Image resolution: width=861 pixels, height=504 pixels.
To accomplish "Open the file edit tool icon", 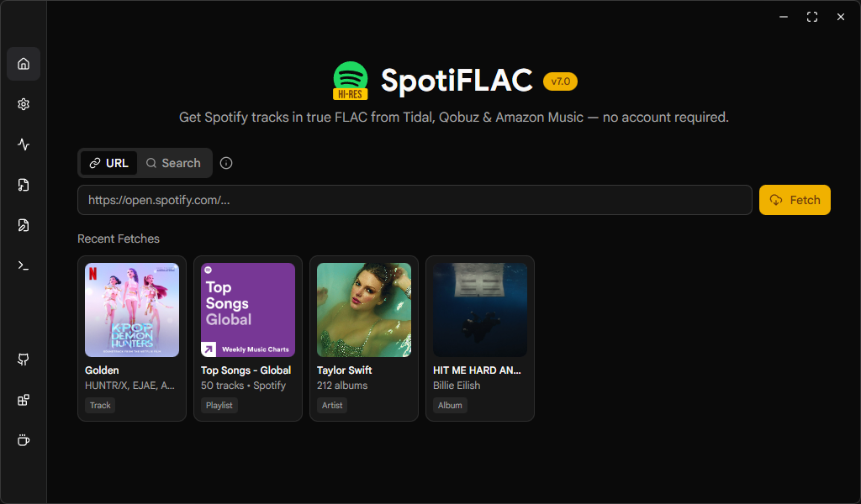I will 24,225.
